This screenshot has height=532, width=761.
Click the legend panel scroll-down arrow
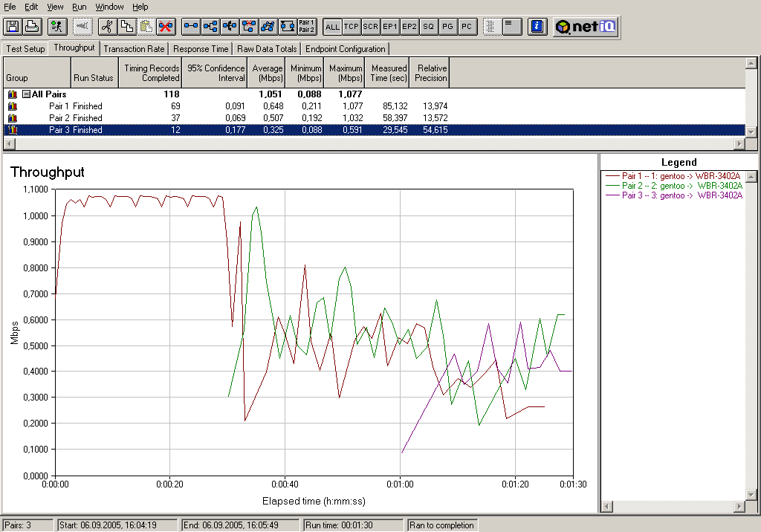[x=751, y=495]
